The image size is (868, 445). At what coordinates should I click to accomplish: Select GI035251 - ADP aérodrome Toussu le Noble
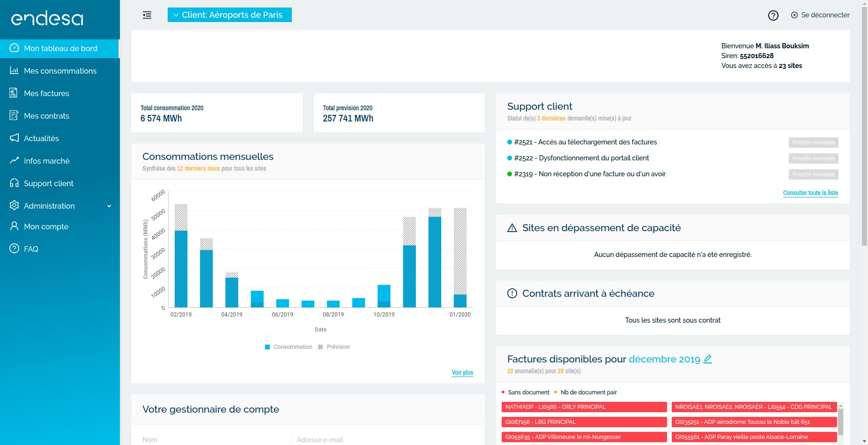tap(754, 422)
